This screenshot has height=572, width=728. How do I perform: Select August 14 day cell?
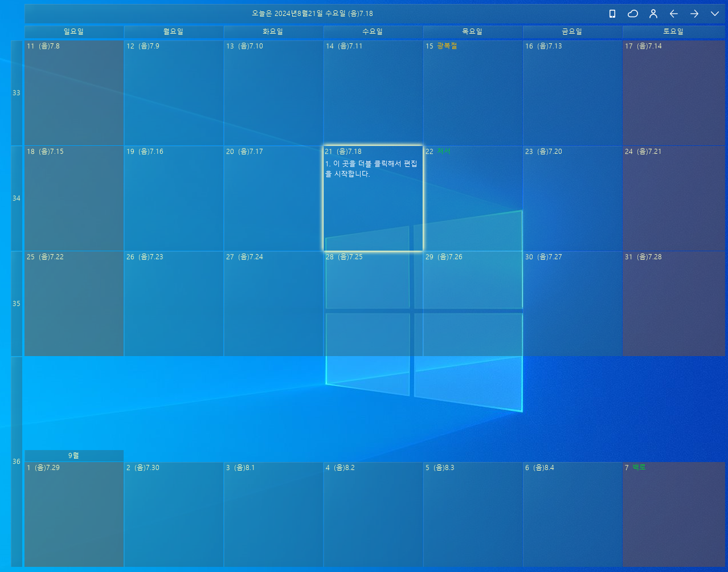(x=373, y=93)
